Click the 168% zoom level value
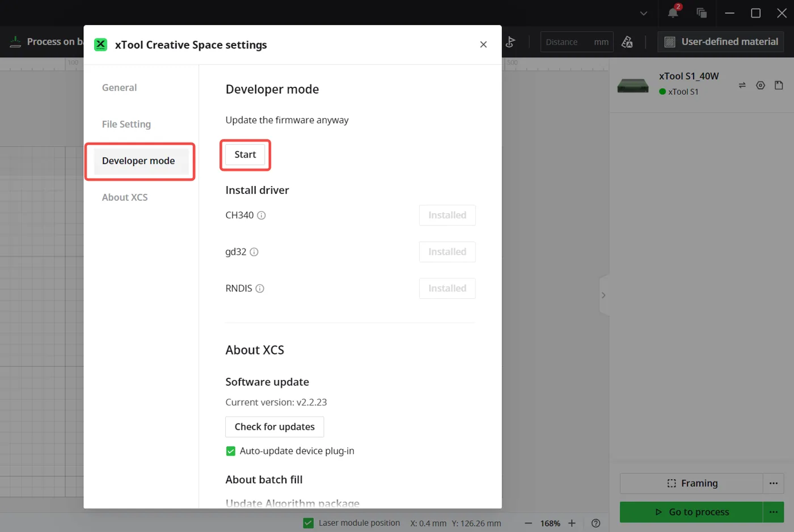This screenshot has width=794, height=532. 550,523
